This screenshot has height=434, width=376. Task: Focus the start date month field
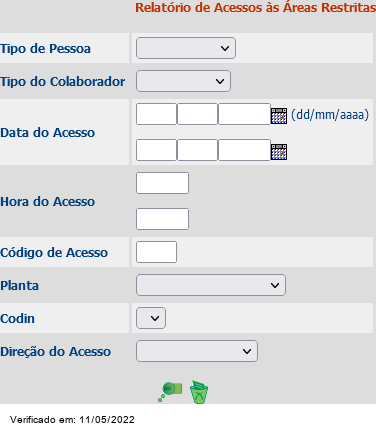(197, 114)
